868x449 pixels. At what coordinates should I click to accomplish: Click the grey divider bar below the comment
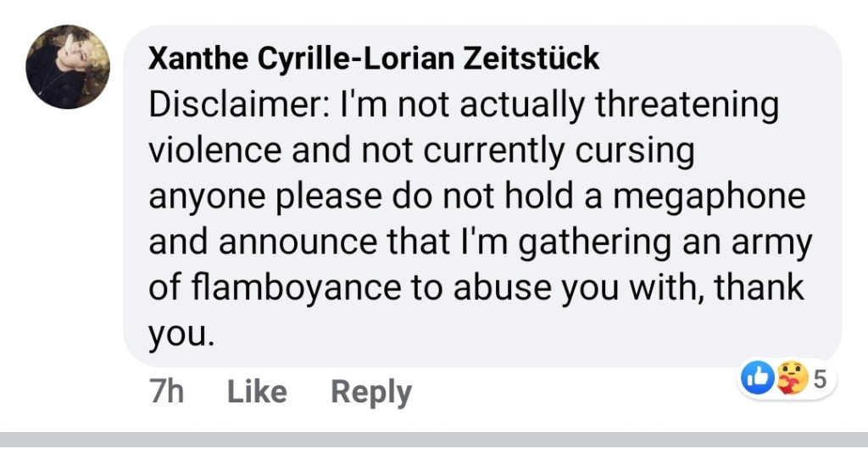(x=434, y=441)
